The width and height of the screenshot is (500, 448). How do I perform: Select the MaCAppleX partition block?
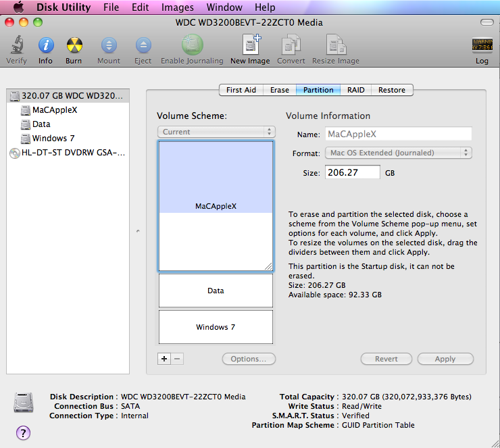(216, 206)
